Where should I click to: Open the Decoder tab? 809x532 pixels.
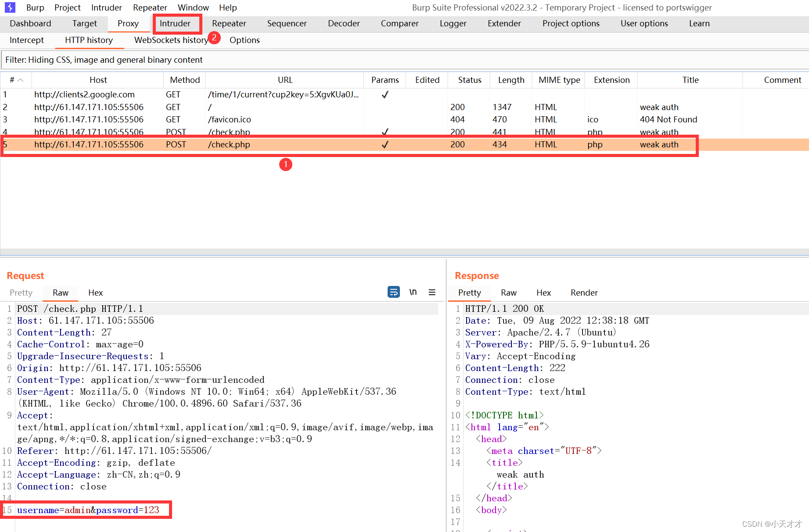pyautogui.click(x=344, y=24)
